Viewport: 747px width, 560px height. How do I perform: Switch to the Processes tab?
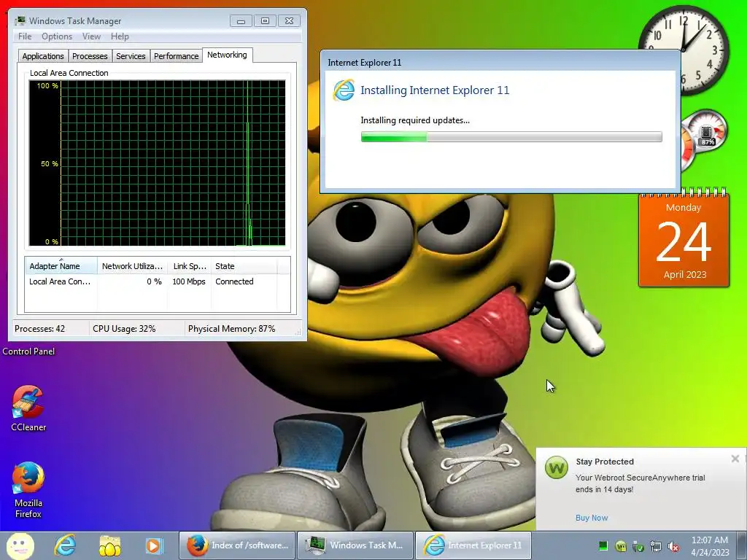click(90, 56)
